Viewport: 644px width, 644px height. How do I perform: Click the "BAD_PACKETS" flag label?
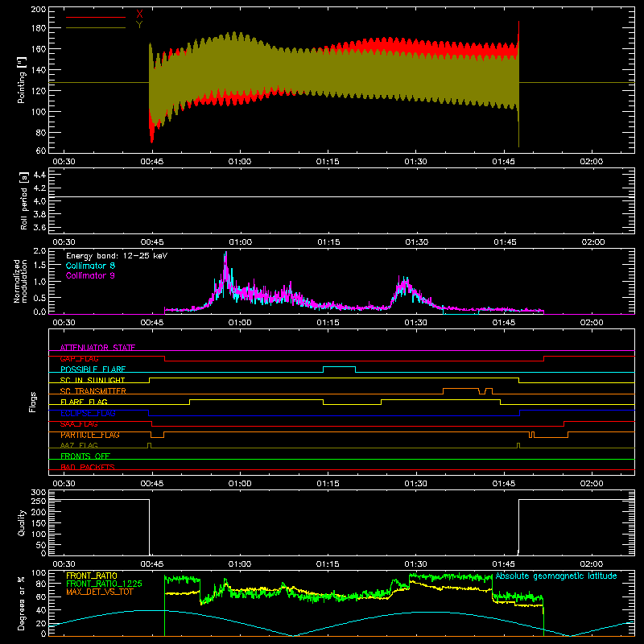coord(88,467)
